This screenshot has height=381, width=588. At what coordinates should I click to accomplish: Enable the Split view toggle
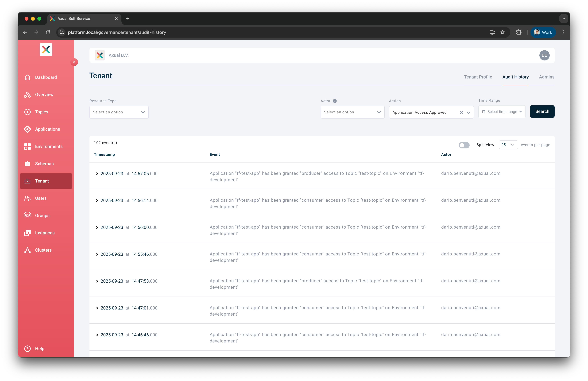pyautogui.click(x=464, y=145)
